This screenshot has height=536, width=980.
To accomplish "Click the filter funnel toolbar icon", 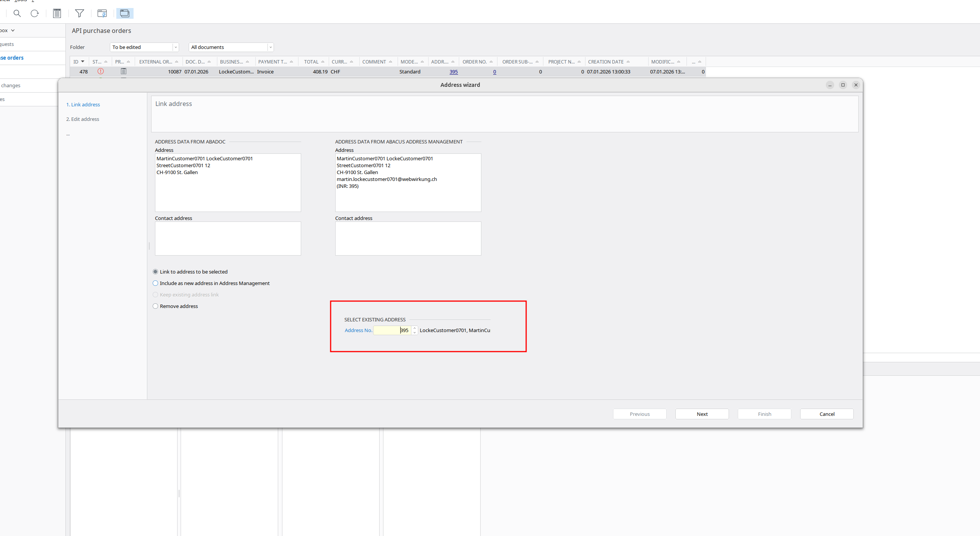I will click(80, 13).
